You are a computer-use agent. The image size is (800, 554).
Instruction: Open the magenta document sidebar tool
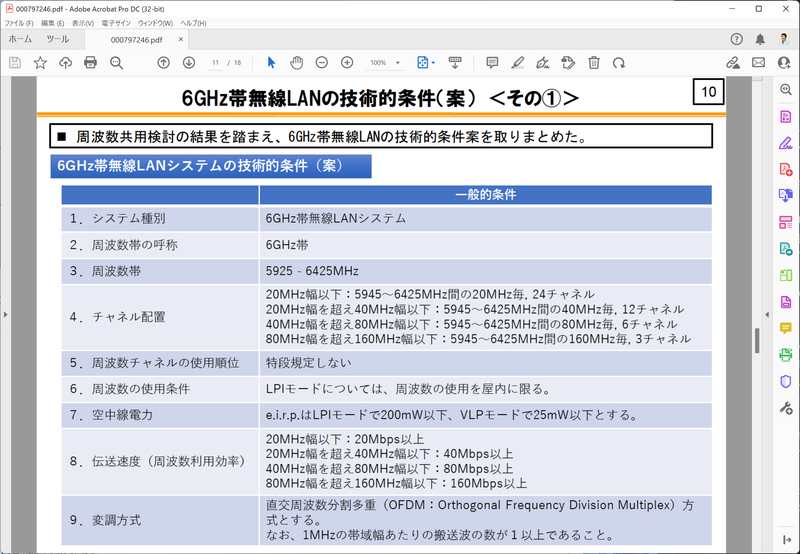(x=786, y=301)
